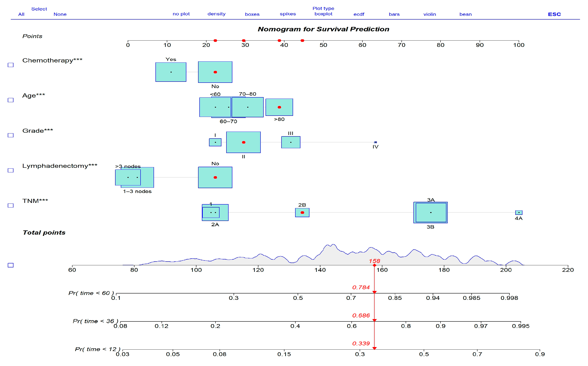
Task: Click the ESC exit button
Action: pos(554,14)
